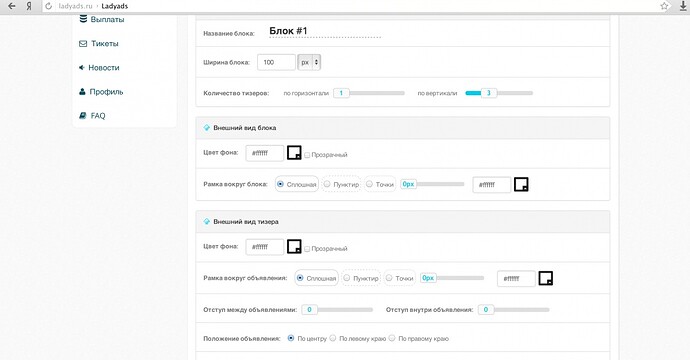Open ad border color swatch

[546, 278]
